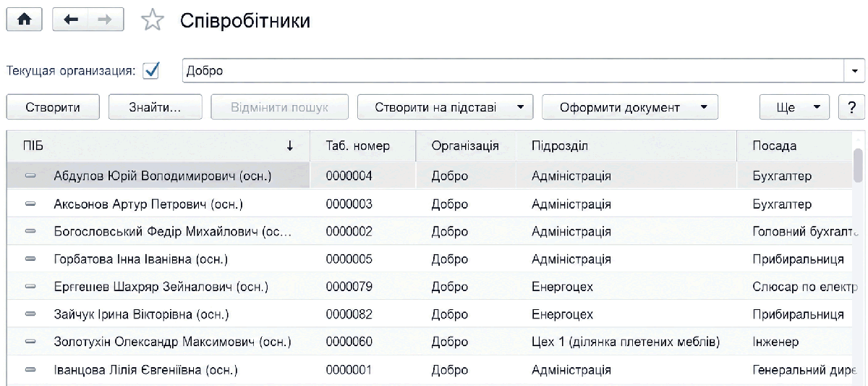Click the Знайти... button
This screenshot has height=386, width=868.
(x=156, y=107)
